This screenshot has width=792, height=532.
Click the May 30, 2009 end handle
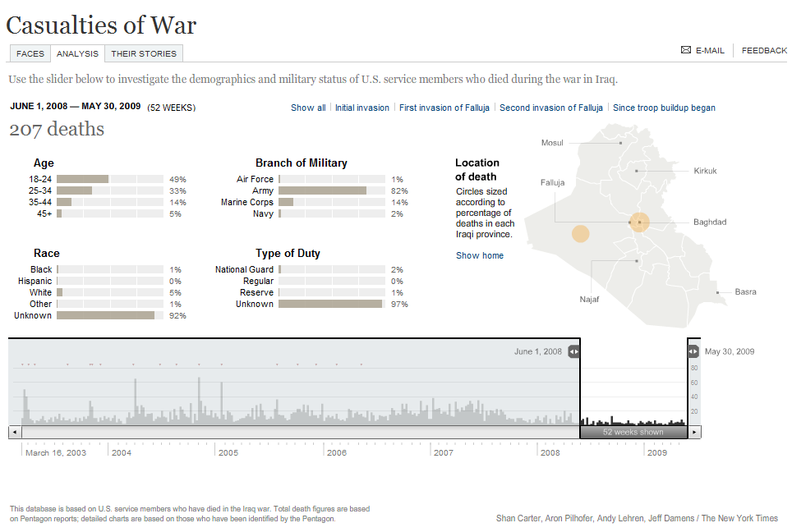[693, 351]
